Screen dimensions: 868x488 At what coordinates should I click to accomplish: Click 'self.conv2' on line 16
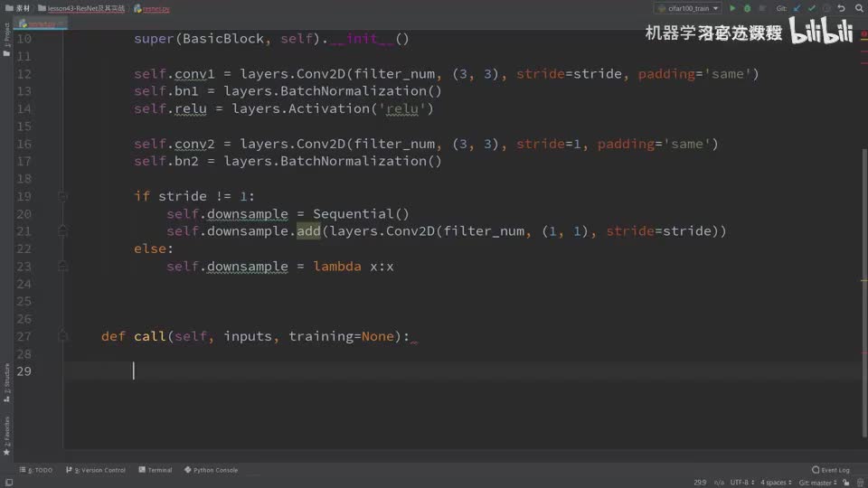tap(174, 145)
